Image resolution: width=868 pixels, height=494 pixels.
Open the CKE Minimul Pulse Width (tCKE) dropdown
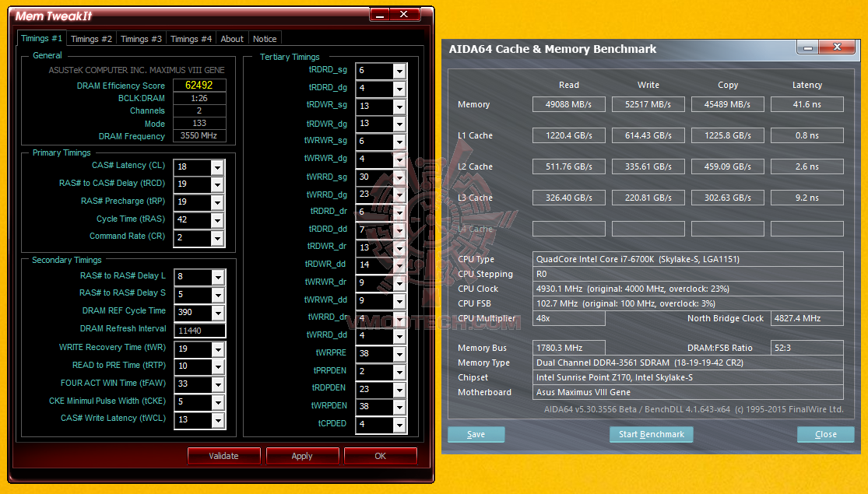click(218, 401)
